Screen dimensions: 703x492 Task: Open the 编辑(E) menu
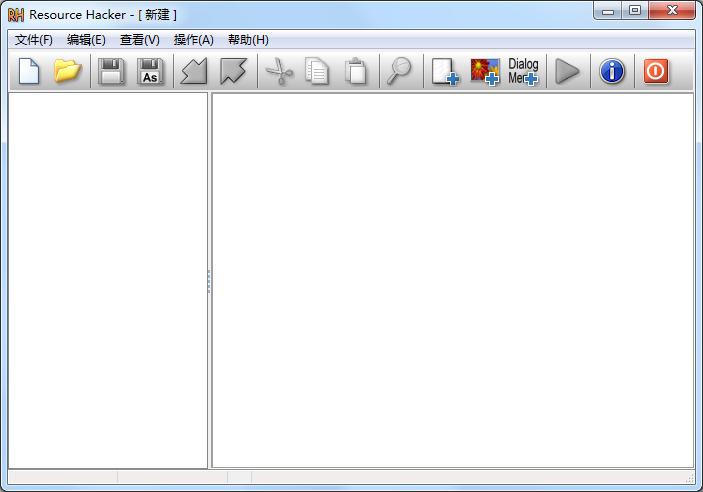click(x=86, y=40)
